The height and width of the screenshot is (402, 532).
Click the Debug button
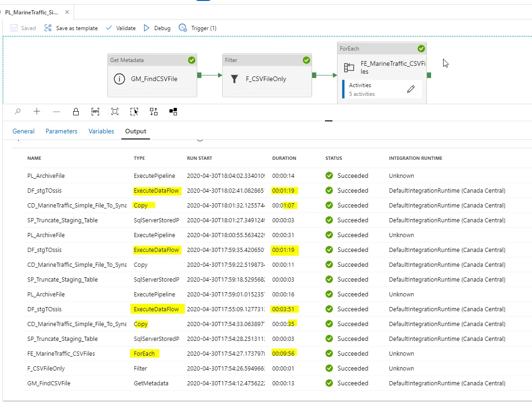point(157,28)
